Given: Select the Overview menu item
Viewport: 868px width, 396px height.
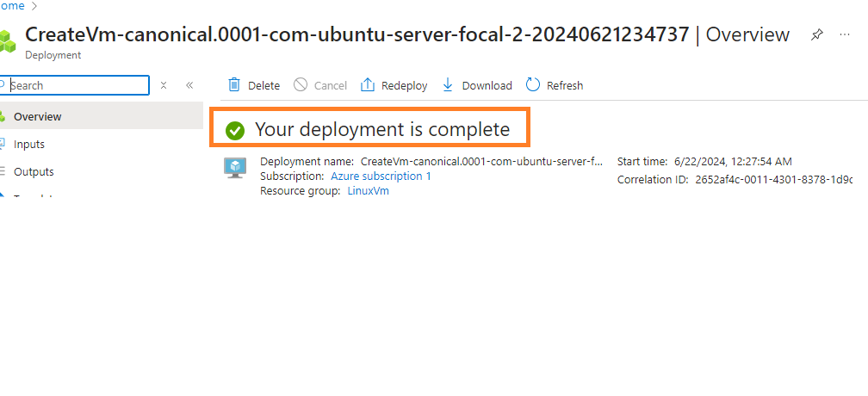Looking at the screenshot, I should (x=38, y=116).
